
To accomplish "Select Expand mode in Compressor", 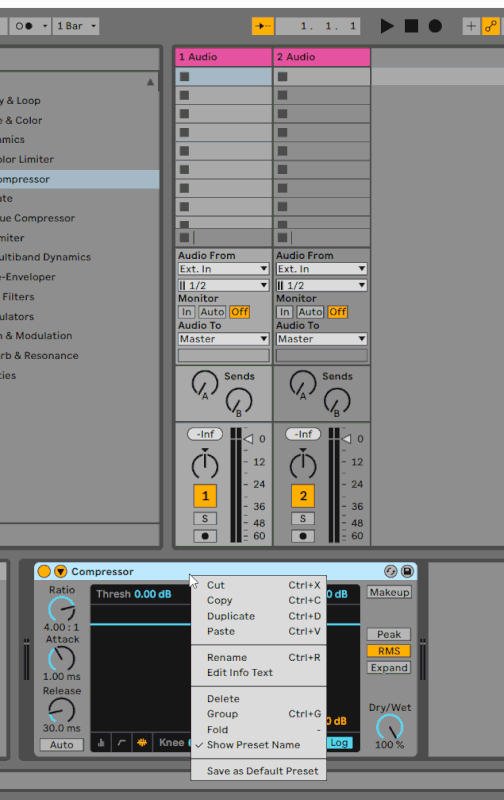I will (x=389, y=668).
